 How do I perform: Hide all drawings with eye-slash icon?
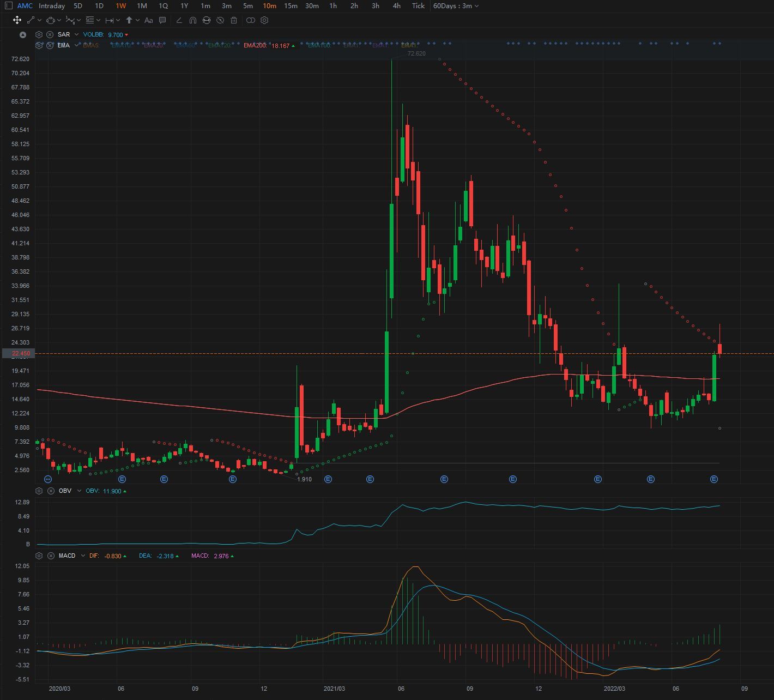[220, 20]
